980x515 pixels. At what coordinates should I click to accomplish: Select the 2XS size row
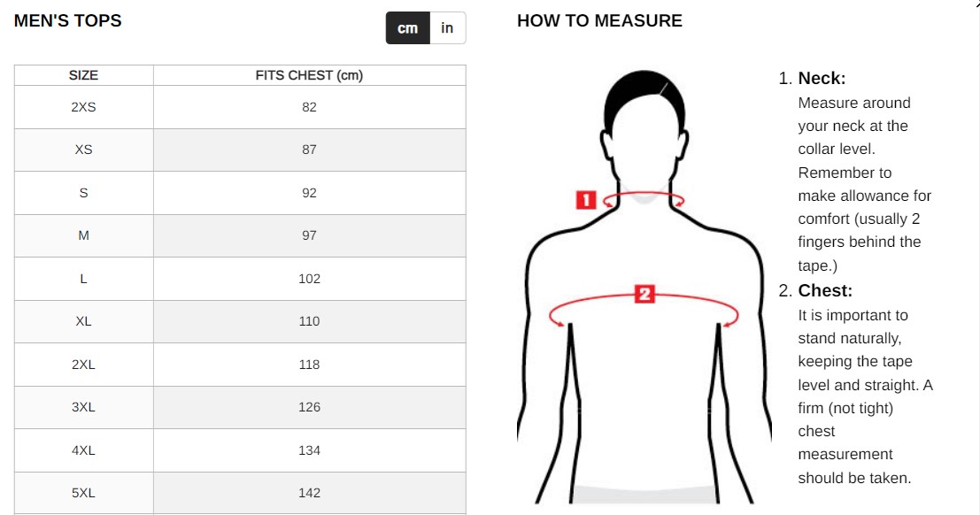click(240, 107)
